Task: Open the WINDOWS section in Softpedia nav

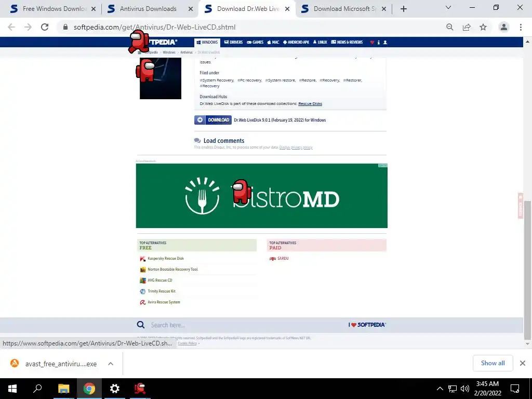Action: click(207, 43)
